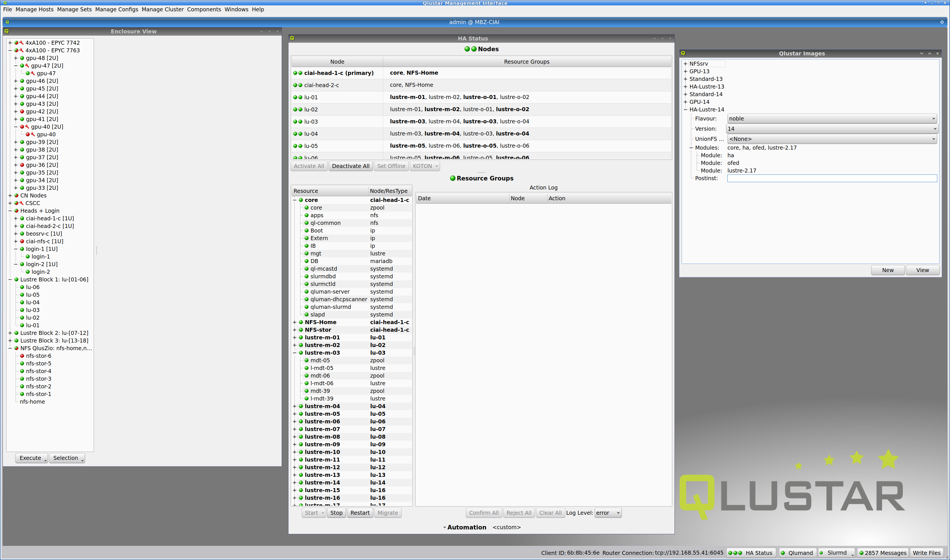
Task: Expand the 4xA100 - EPYC 7742 tree
Action: [10, 43]
